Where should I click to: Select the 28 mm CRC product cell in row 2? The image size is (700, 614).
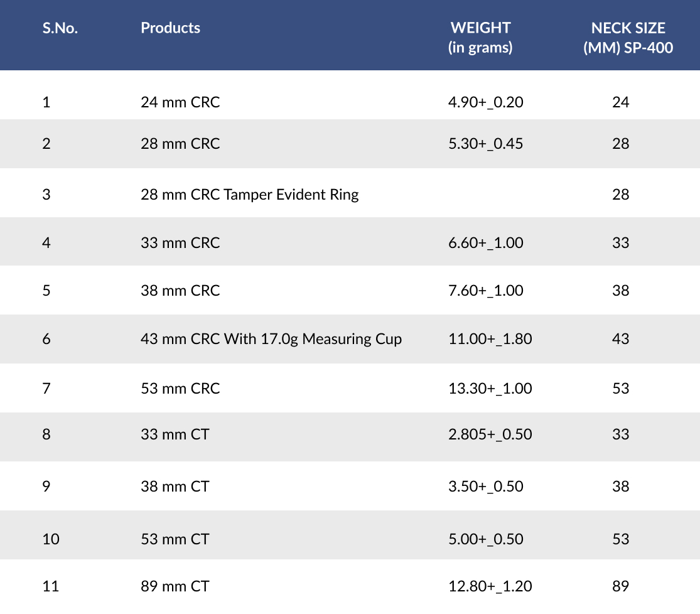pyautogui.click(x=180, y=144)
